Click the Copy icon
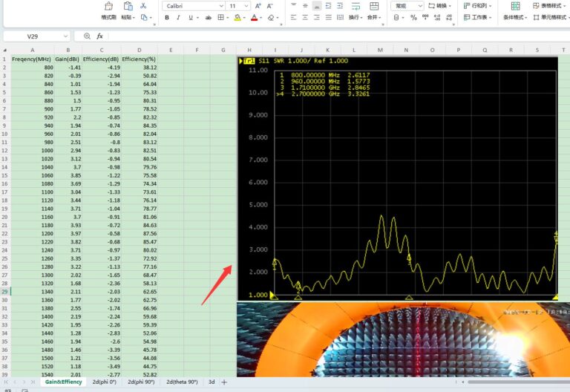 coord(144,17)
